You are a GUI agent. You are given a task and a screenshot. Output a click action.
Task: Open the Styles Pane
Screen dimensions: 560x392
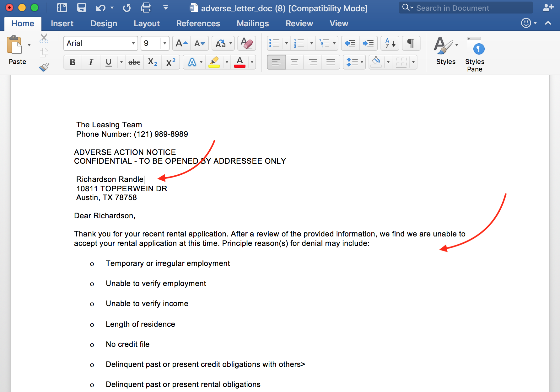pyautogui.click(x=475, y=54)
